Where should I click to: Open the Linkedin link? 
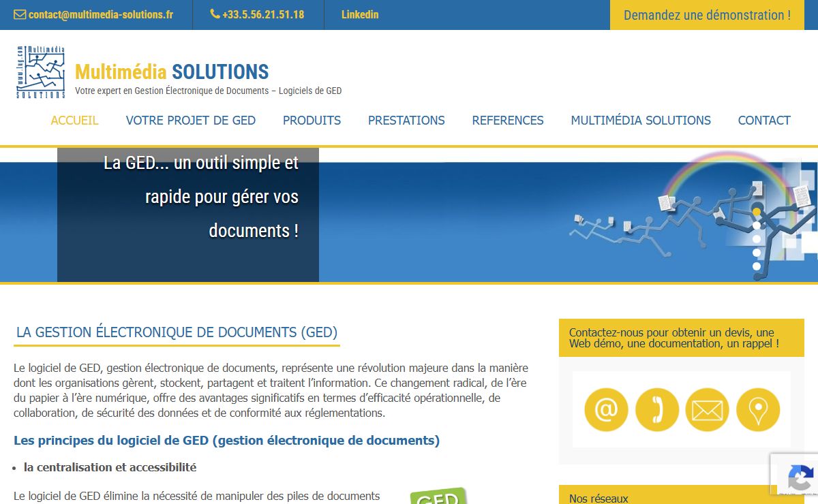point(360,14)
